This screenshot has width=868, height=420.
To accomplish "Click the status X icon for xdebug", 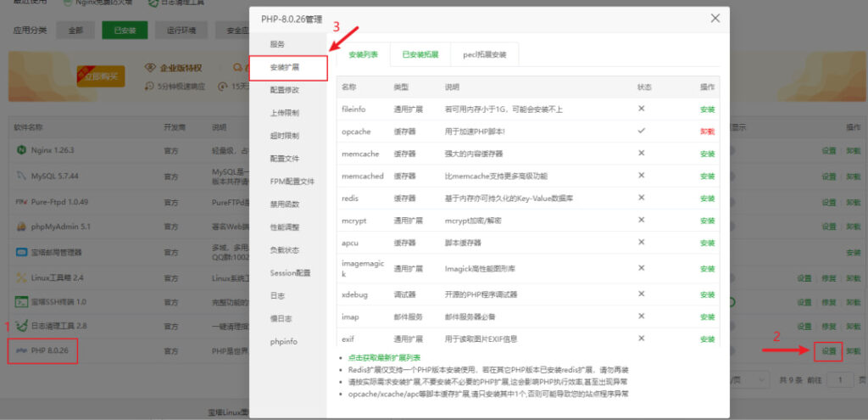I will (641, 294).
